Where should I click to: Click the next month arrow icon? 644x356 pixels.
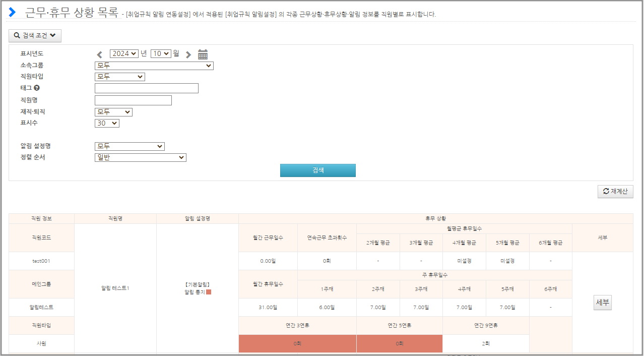[x=188, y=54]
